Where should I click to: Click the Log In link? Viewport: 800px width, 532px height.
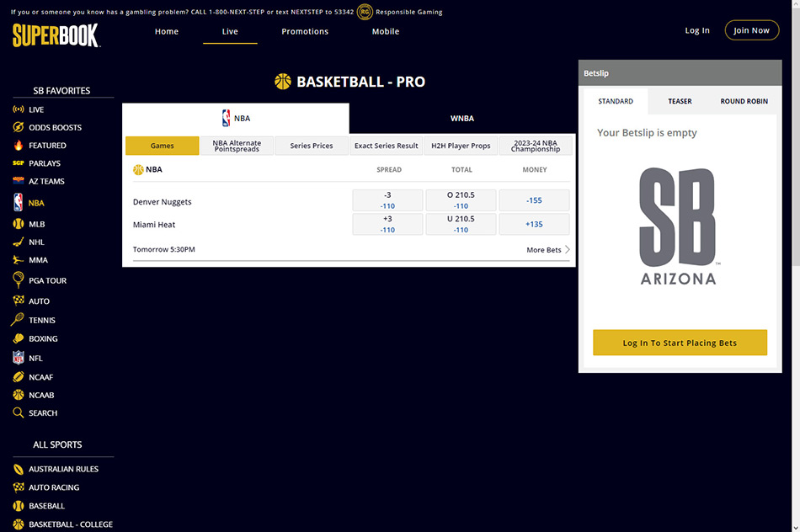(697, 30)
